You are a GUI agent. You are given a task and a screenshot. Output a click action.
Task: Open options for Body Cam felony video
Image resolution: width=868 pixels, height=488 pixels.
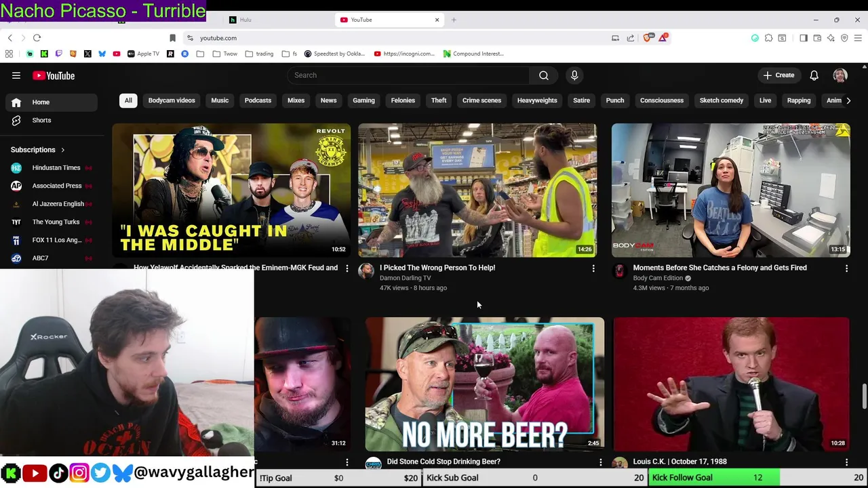[846, 269]
